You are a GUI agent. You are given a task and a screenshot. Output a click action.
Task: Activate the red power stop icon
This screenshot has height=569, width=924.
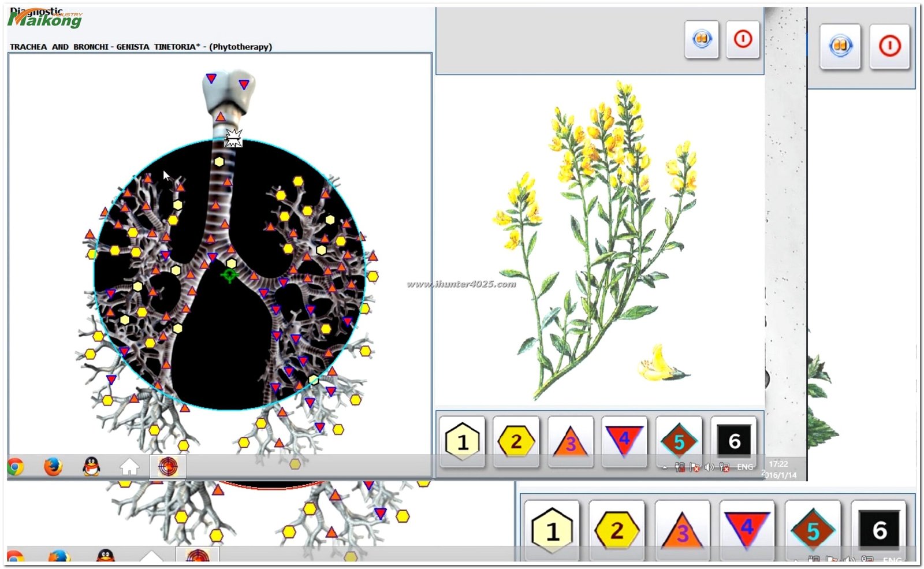743,38
